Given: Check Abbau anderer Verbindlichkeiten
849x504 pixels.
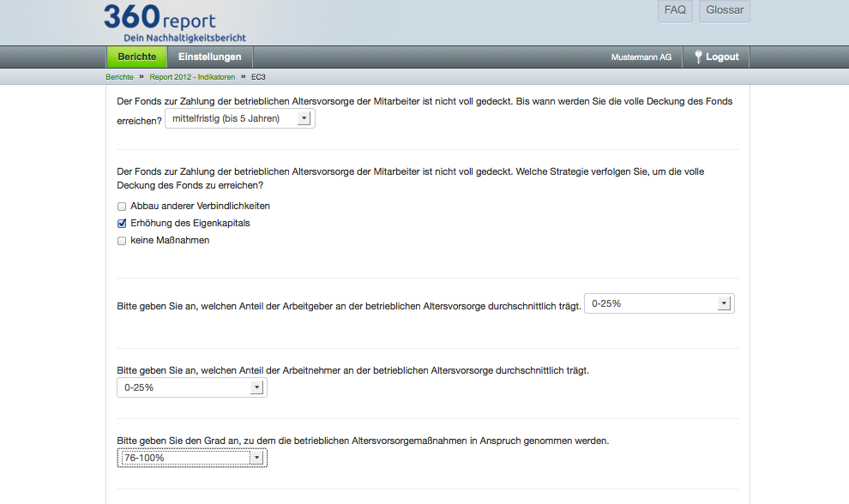Looking at the screenshot, I should click(x=122, y=207).
